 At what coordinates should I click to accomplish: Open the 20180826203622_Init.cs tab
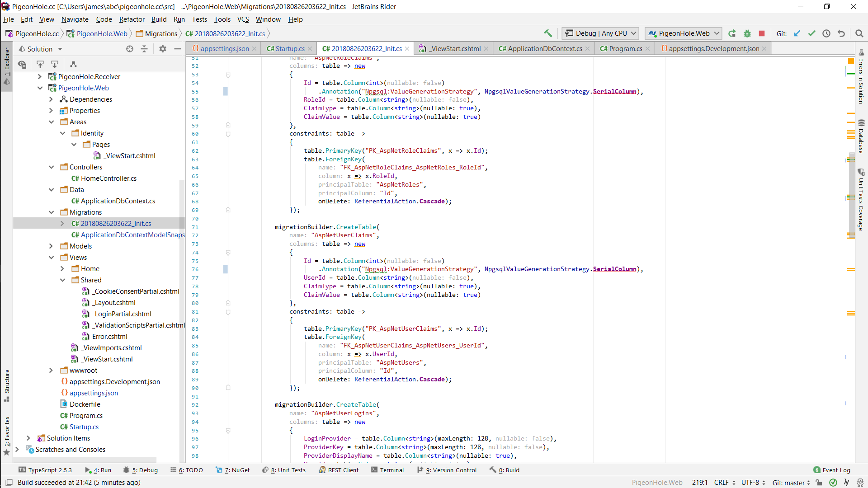click(363, 48)
